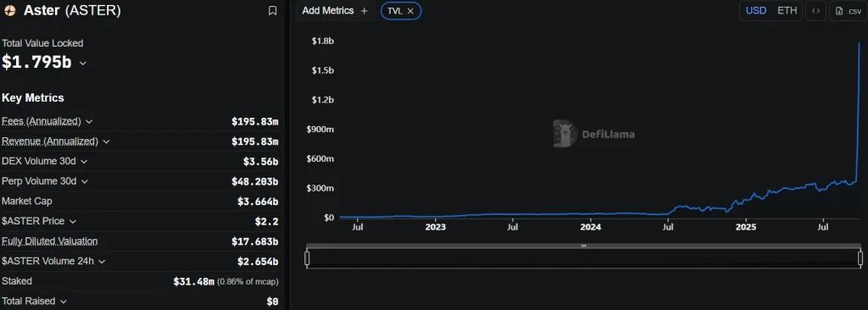The height and width of the screenshot is (310, 868).
Task: Download the chart data as .csv
Action: pos(848,10)
